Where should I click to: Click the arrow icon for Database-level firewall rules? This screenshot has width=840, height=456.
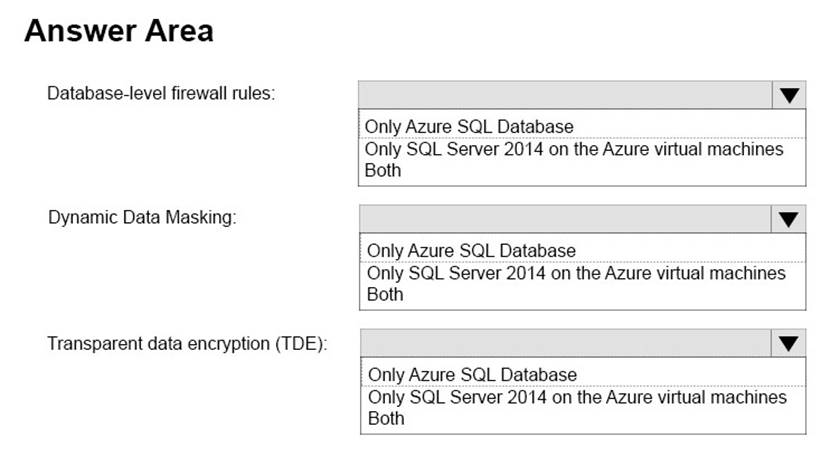[788, 95]
